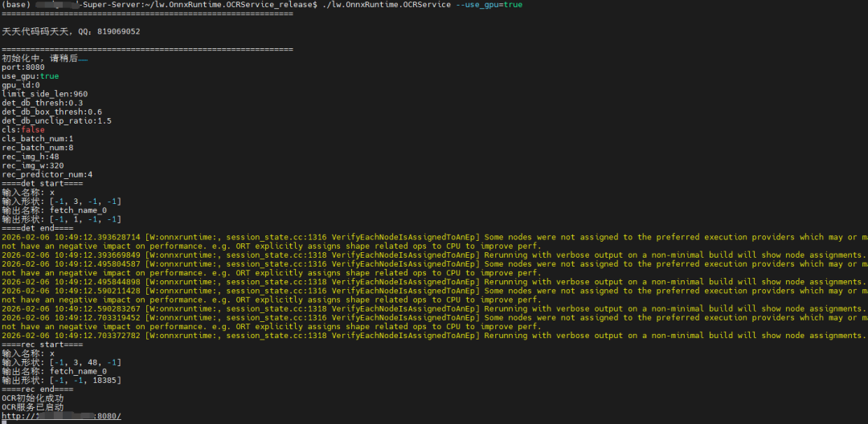Click the '====rec start====' marker
Image resolution: width=868 pixels, height=424 pixels.
tap(43, 344)
